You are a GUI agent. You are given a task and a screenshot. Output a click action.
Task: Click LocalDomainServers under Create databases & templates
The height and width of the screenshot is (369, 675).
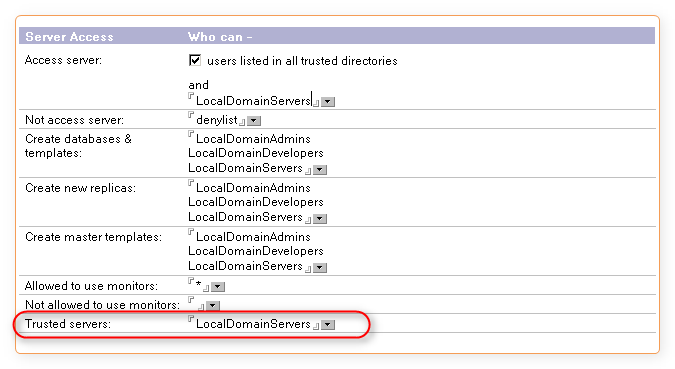click(x=245, y=168)
